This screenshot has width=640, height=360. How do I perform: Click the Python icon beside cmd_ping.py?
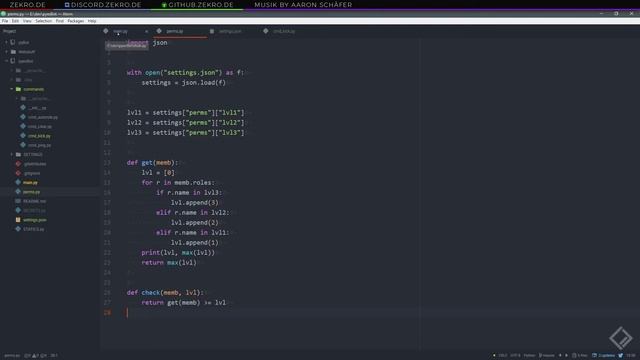click(x=23, y=145)
